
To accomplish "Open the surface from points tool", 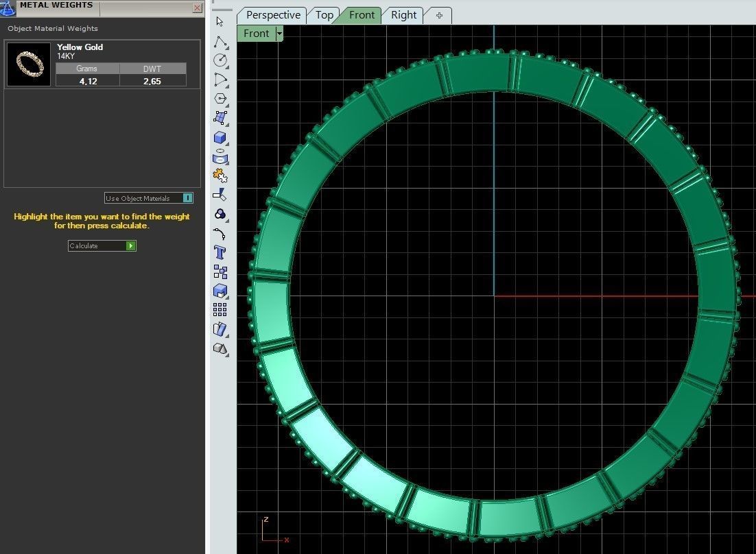I will 220,118.
